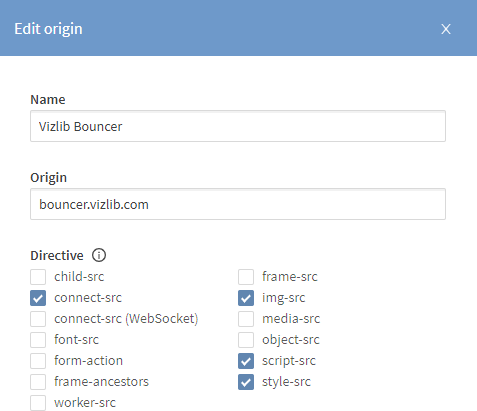Tick the worker-src checkbox
This screenshot has height=411, width=477.
pyautogui.click(x=38, y=403)
